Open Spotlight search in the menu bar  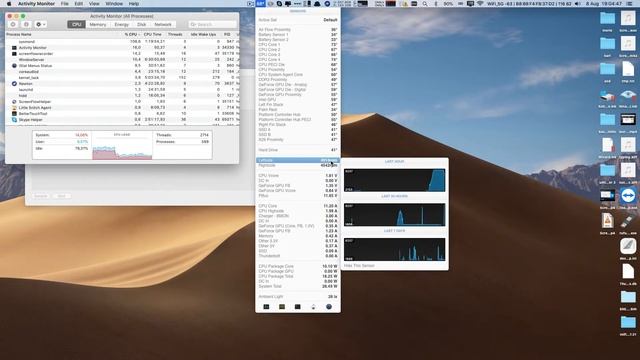coord(425,4)
